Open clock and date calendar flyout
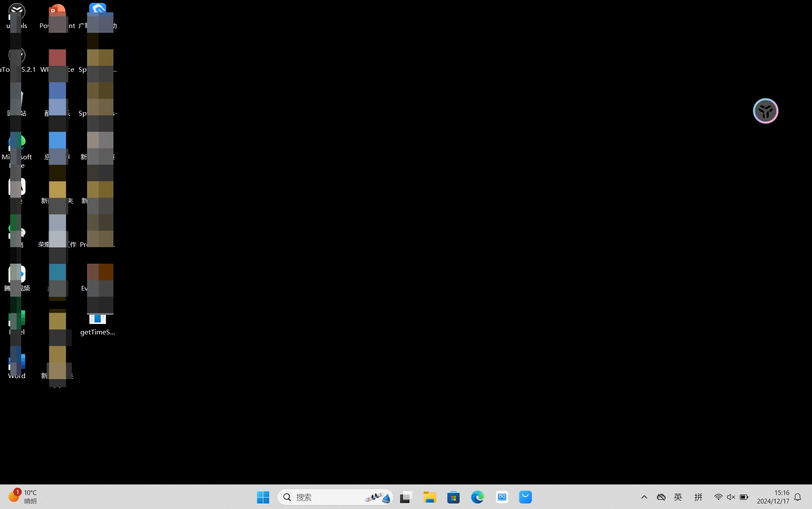 click(773, 497)
